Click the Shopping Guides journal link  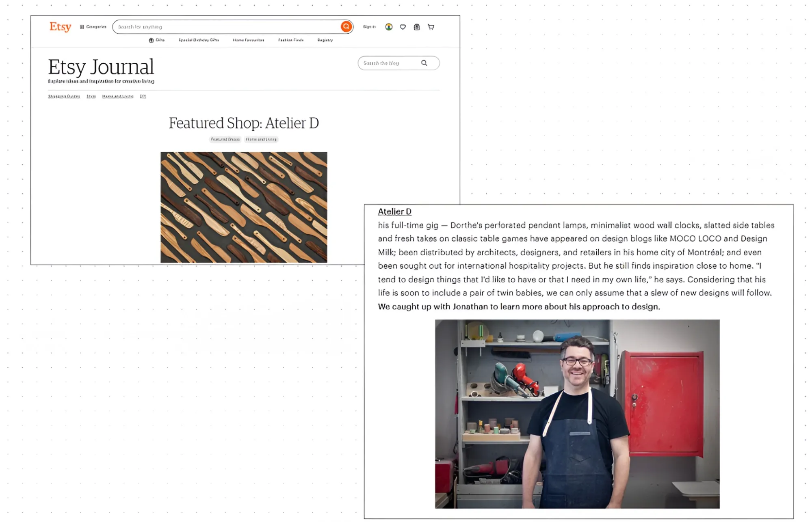(x=64, y=96)
